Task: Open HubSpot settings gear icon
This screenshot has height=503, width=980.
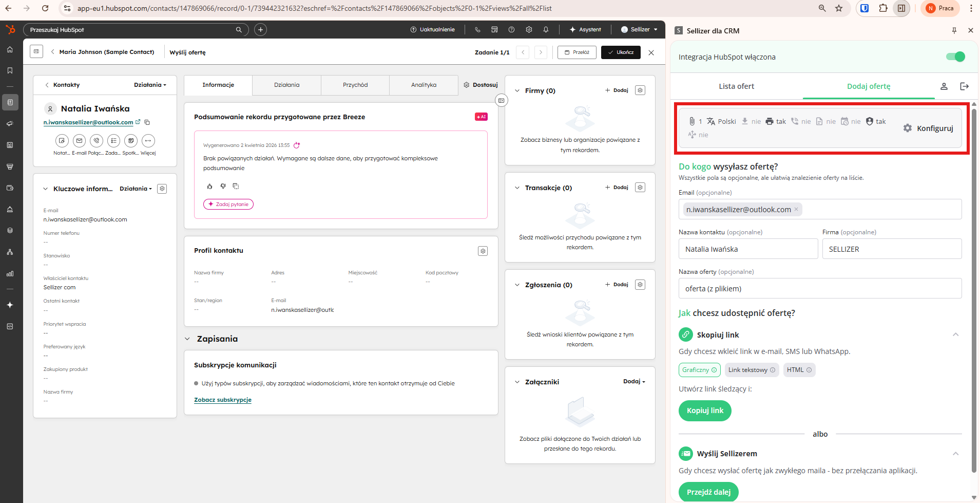Action: point(529,30)
